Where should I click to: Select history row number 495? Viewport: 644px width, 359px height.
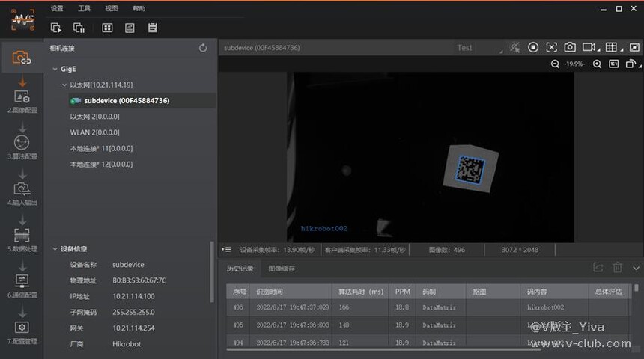(x=428, y=325)
